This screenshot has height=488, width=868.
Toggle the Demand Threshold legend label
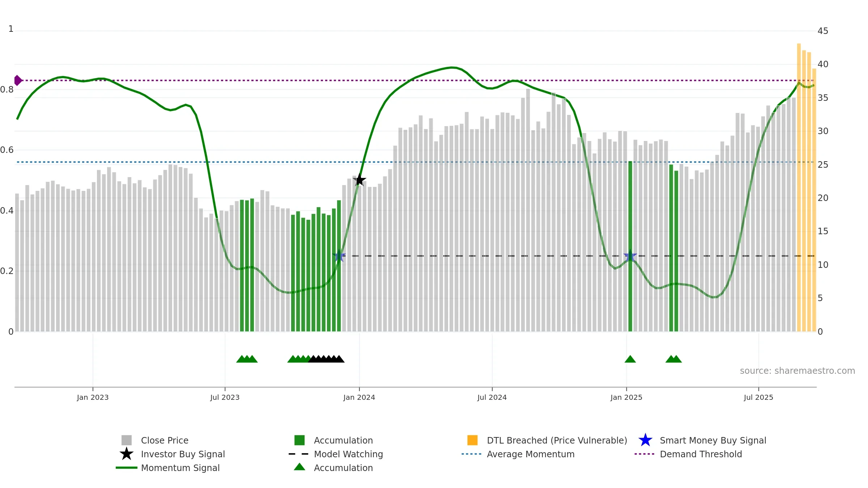[701, 454]
